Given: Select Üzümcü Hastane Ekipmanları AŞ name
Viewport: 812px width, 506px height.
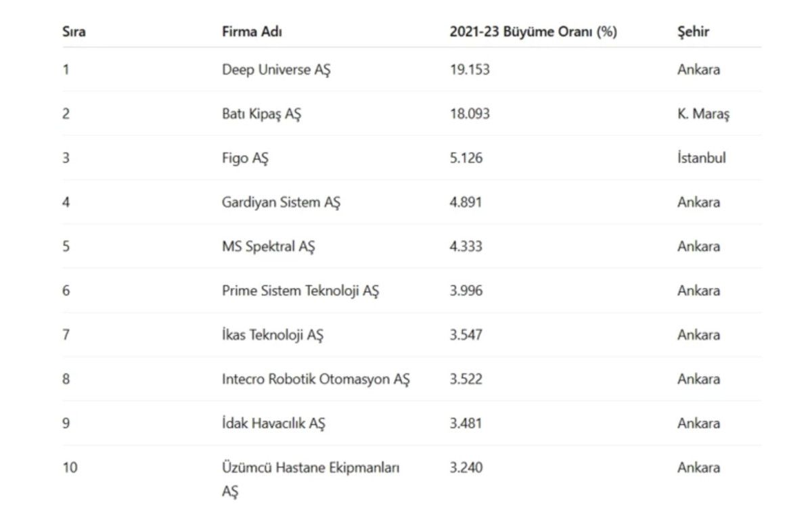Looking at the screenshot, I should click(x=311, y=468).
